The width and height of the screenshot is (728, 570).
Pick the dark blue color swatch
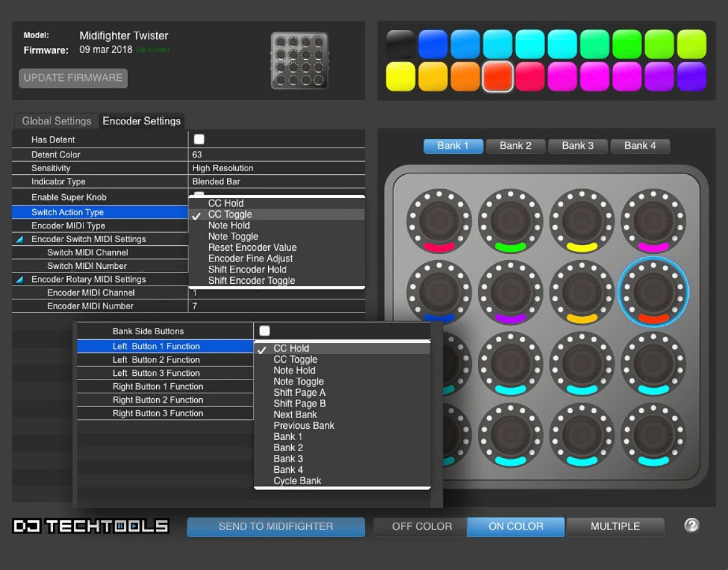432,44
